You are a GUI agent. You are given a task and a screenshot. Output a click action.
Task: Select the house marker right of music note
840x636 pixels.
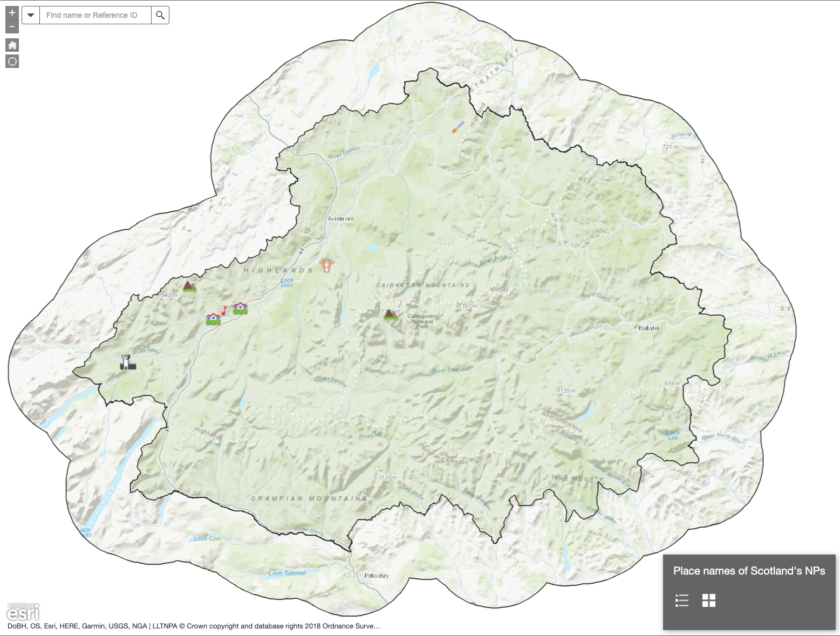point(240,309)
